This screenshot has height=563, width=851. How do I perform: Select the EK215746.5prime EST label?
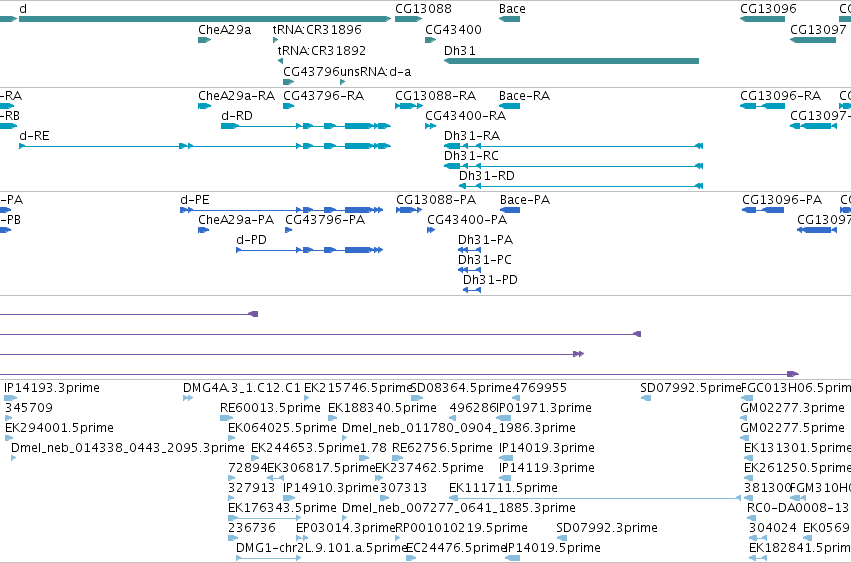click(x=358, y=388)
